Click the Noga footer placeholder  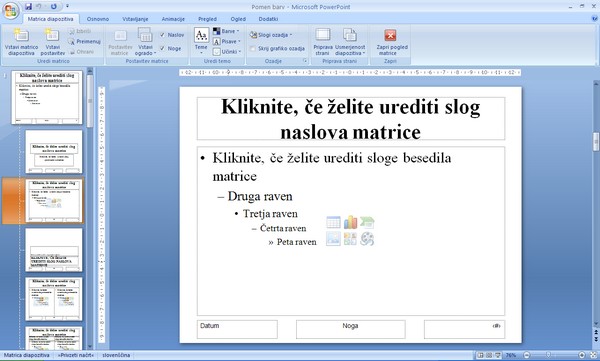point(351,329)
